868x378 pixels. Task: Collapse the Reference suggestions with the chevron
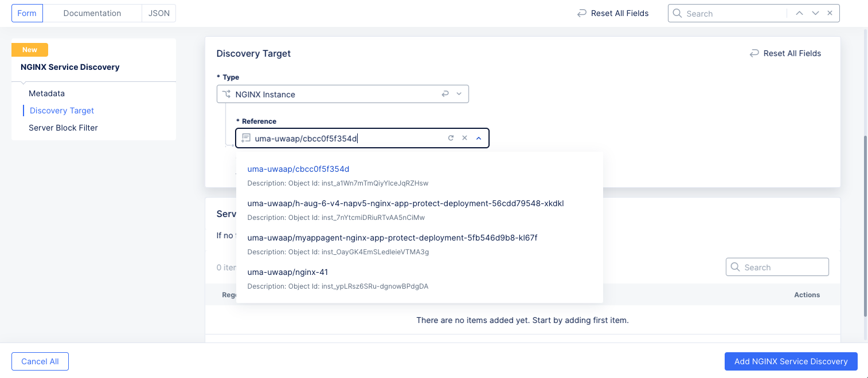coord(478,137)
